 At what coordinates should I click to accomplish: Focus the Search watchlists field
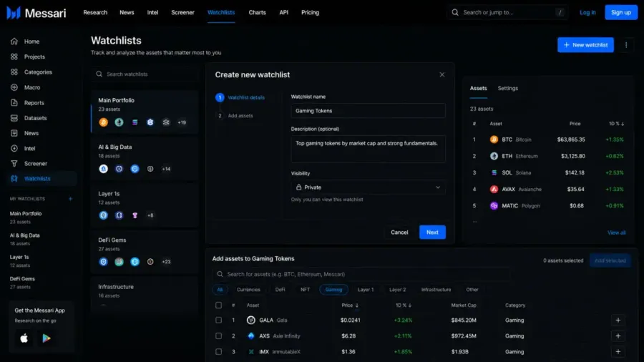[x=145, y=74]
